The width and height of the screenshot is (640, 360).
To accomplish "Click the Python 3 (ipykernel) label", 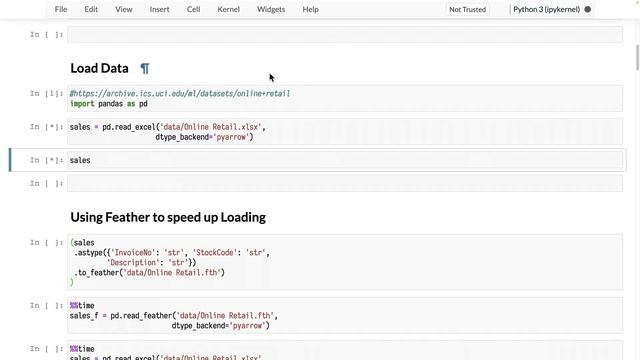I will (546, 9).
